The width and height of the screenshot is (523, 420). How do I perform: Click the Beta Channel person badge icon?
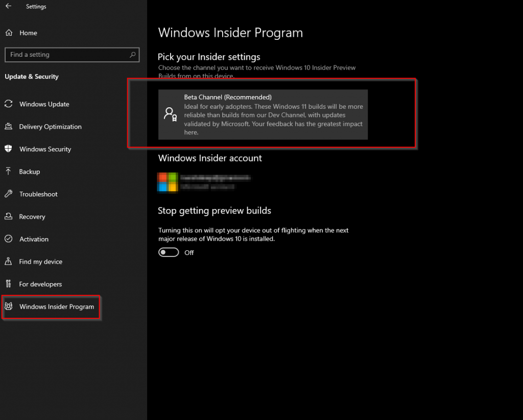tap(170, 114)
